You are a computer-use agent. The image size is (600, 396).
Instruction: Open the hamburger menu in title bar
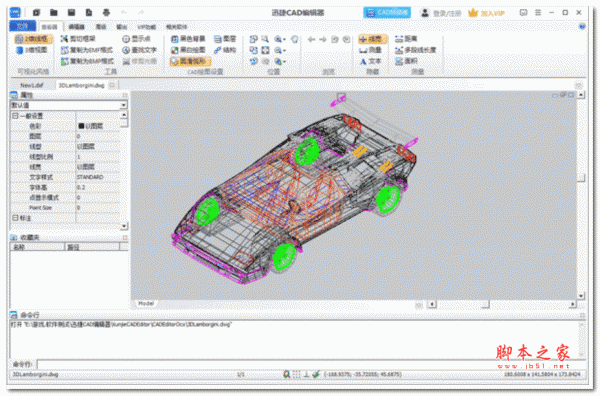pyautogui.click(x=538, y=13)
